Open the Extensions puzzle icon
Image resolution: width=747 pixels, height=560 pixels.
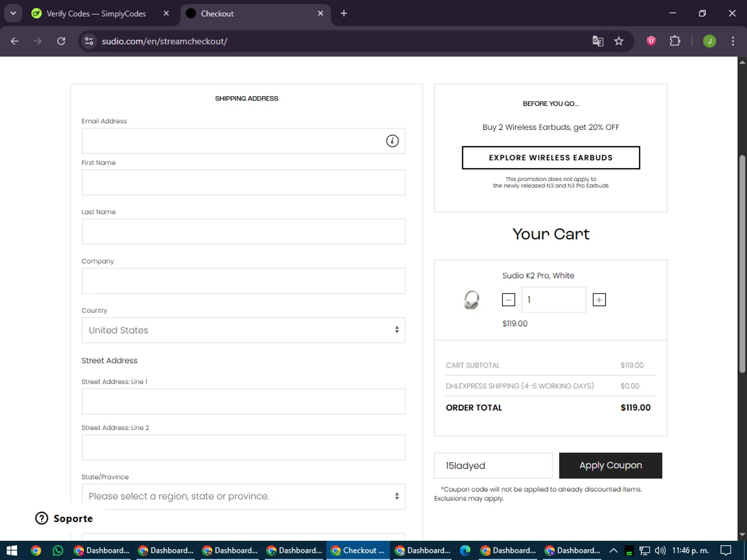point(675,41)
